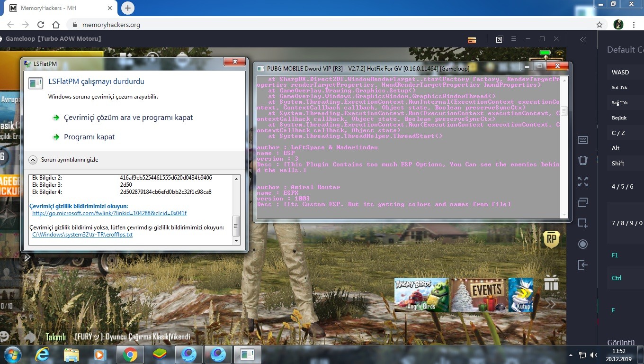The height and width of the screenshot is (364, 644).
Task: Click Gameloop orange card icon in title bar
Action: [x=472, y=40]
